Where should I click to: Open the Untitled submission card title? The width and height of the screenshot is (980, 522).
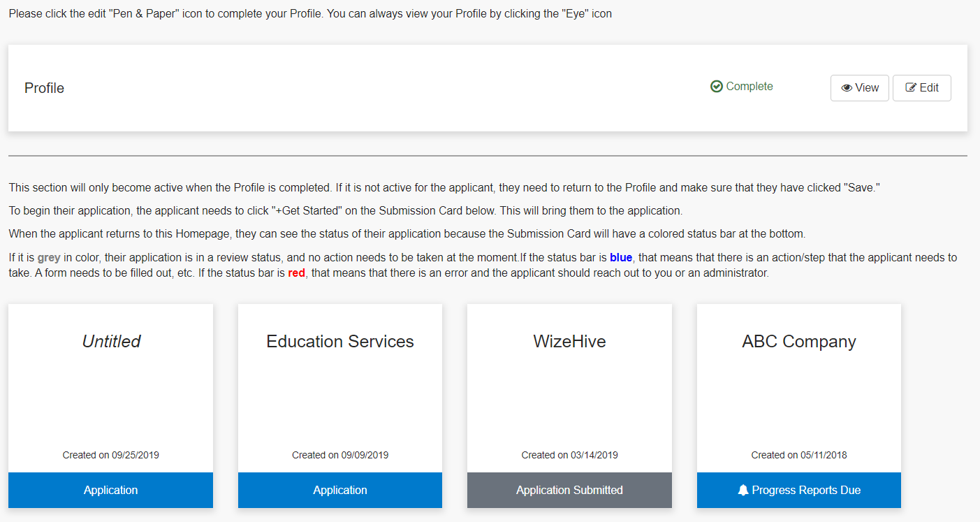[111, 341]
